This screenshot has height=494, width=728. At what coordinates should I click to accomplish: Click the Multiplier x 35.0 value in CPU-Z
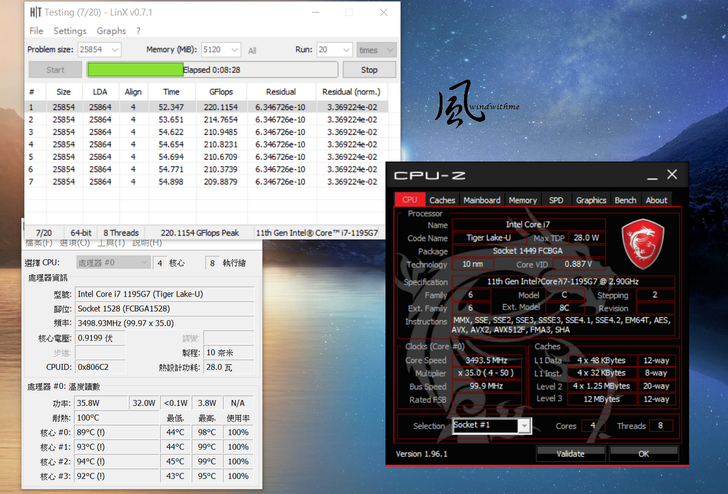pos(486,373)
